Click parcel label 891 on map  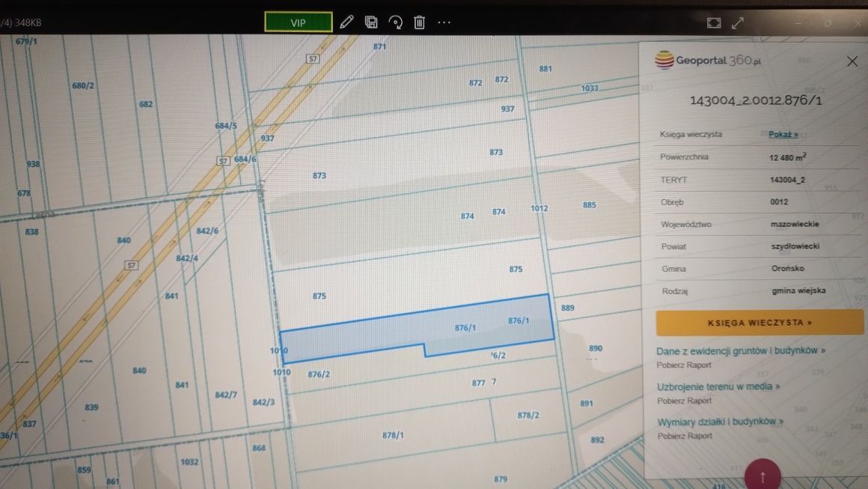587,404
